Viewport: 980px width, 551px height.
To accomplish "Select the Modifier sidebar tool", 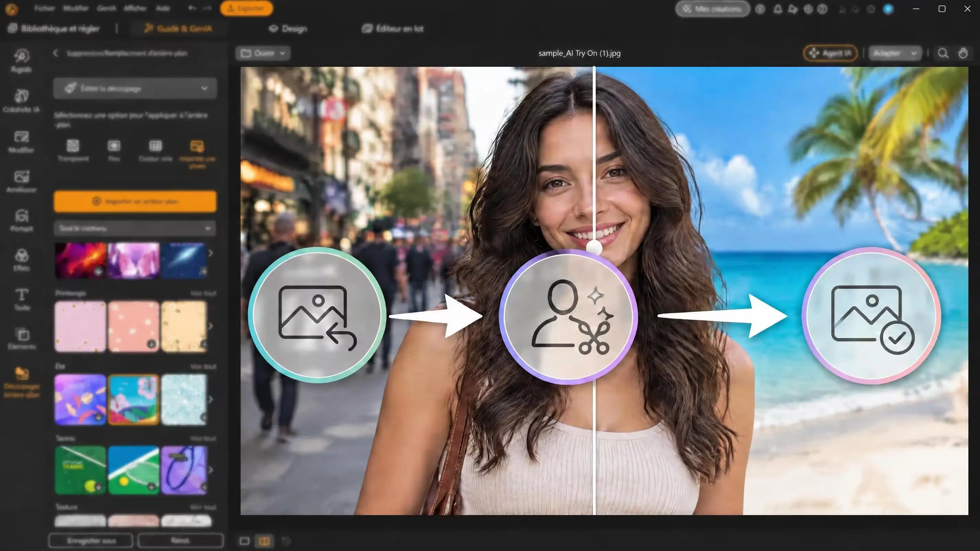I will point(21,141).
